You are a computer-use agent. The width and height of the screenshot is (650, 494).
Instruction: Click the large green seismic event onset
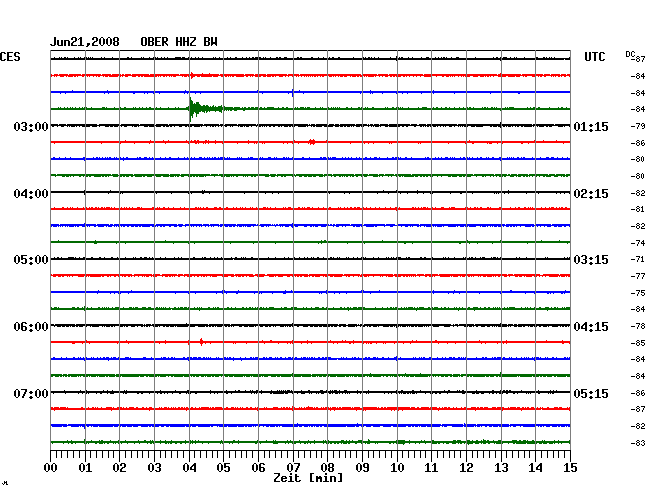[x=193, y=109]
